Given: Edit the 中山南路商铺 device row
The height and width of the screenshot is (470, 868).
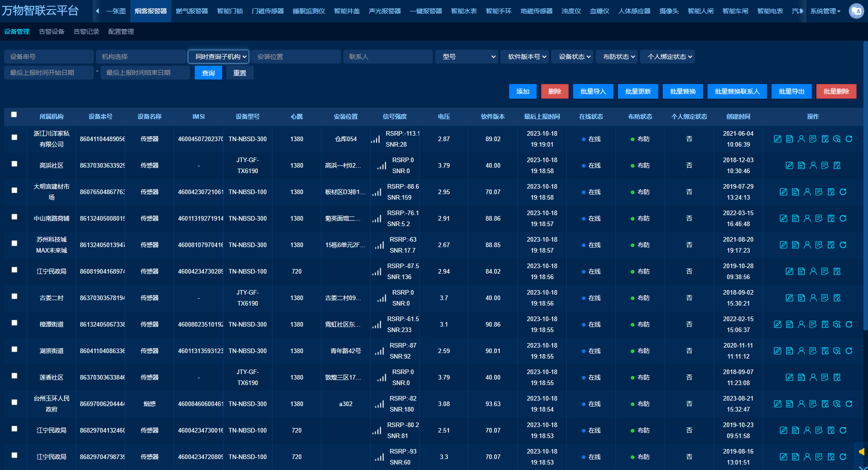Looking at the screenshot, I should tap(783, 218).
